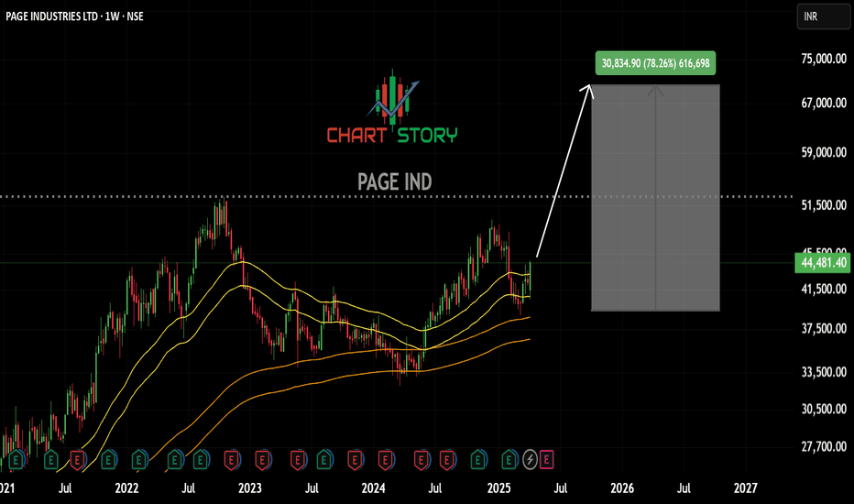Open red earnings marker for May 2023
Image resolution: width=854 pixels, height=504 pixels.
coord(298,460)
